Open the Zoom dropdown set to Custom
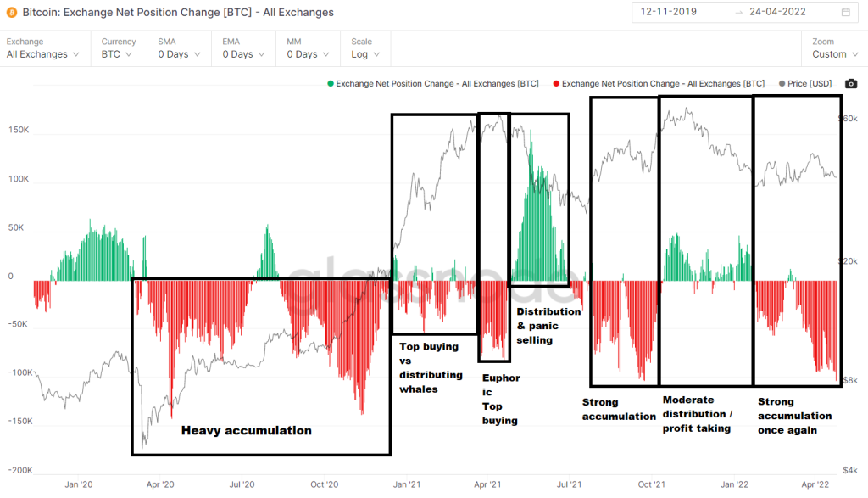 click(x=834, y=54)
